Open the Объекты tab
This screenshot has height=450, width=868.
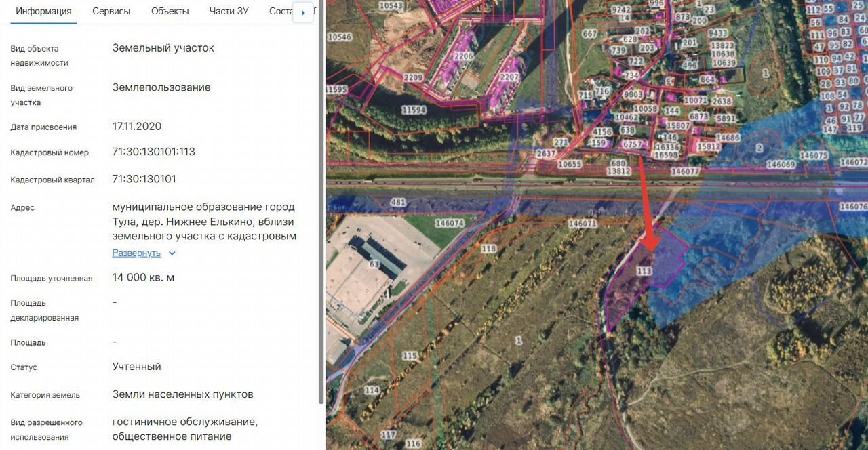(170, 12)
